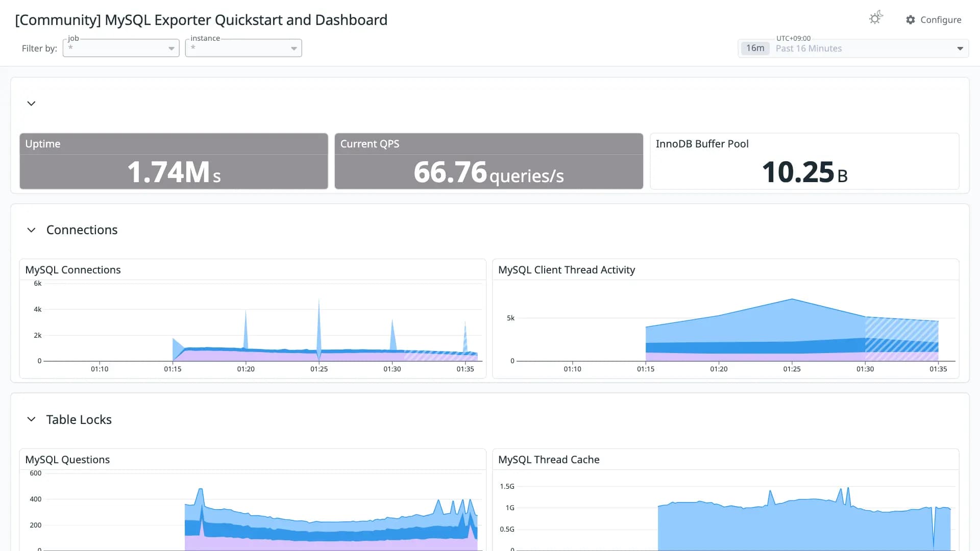Screen dimensions: 980x551
Task: Click the MySQL Thread Cache graph title
Action: [x=549, y=460]
